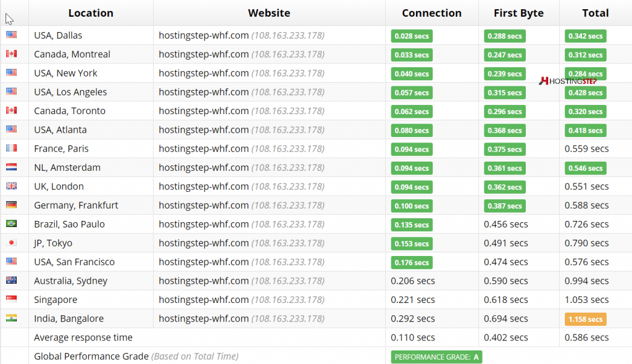
Task: Click the 0.153 secs connection badge
Action: click(x=412, y=244)
